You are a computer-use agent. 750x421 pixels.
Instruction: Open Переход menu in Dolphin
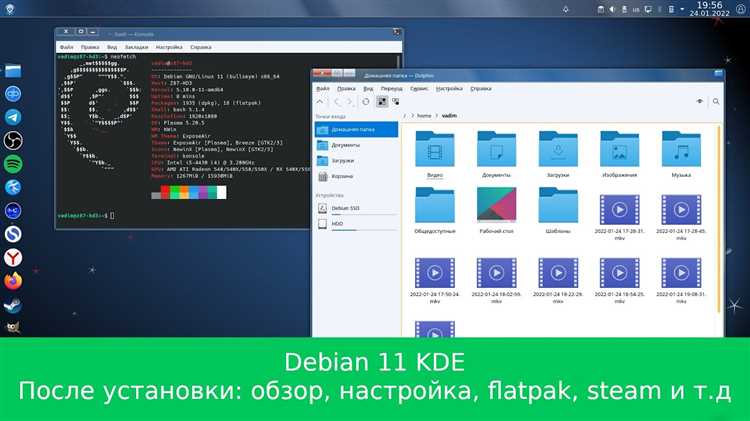pyautogui.click(x=391, y=89)
